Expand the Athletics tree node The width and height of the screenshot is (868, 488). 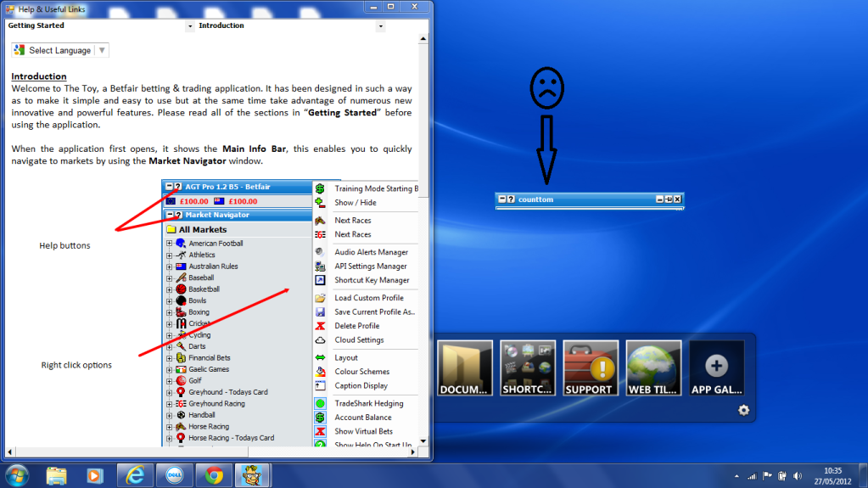[170, 255]
